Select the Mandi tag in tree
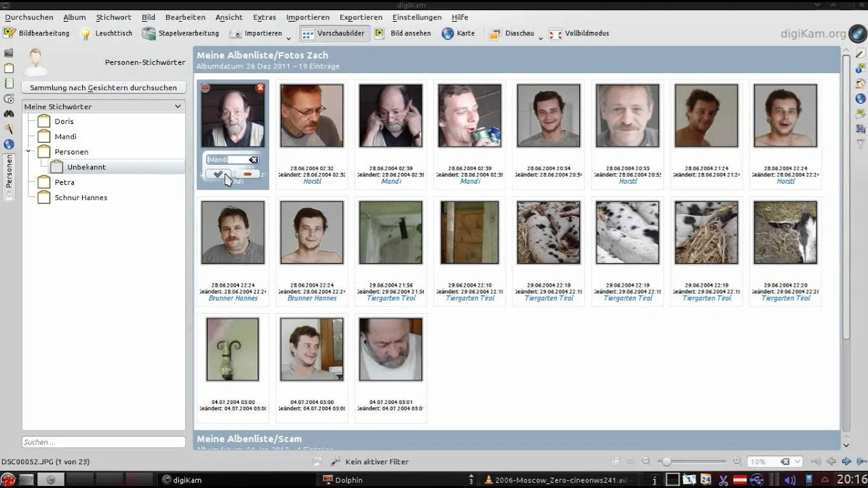Screen dimensions: 868x488 click(x=65, y=136)
